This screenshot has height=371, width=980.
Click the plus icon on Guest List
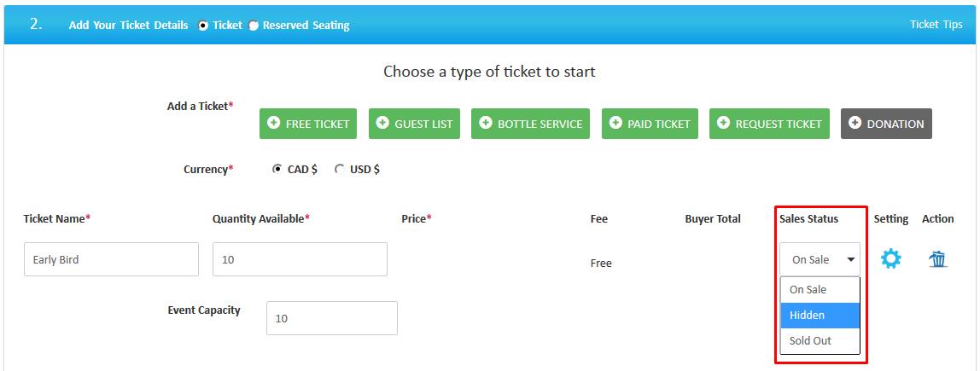[382, 123]
